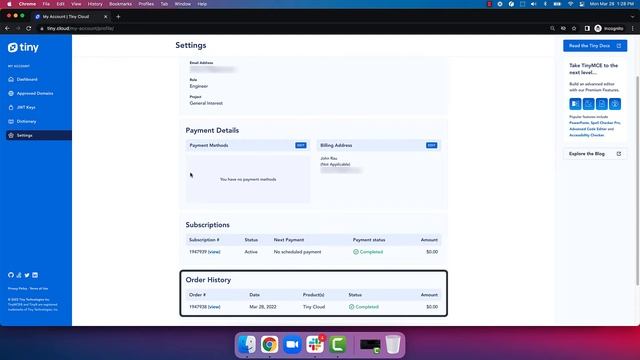The width and height of the screenshot is (640, 360).
Task: Open Dictionary in the sidebar
Action: [x=26, y=121]
